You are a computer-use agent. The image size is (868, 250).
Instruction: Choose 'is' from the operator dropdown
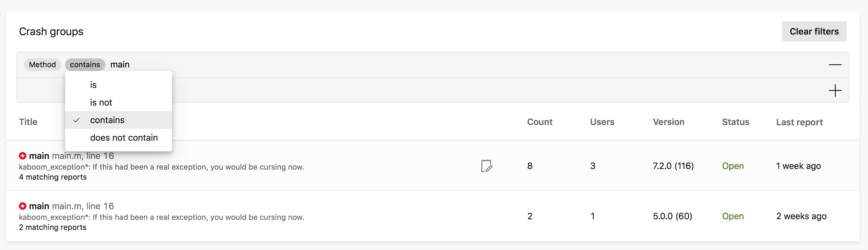point(93,84)
